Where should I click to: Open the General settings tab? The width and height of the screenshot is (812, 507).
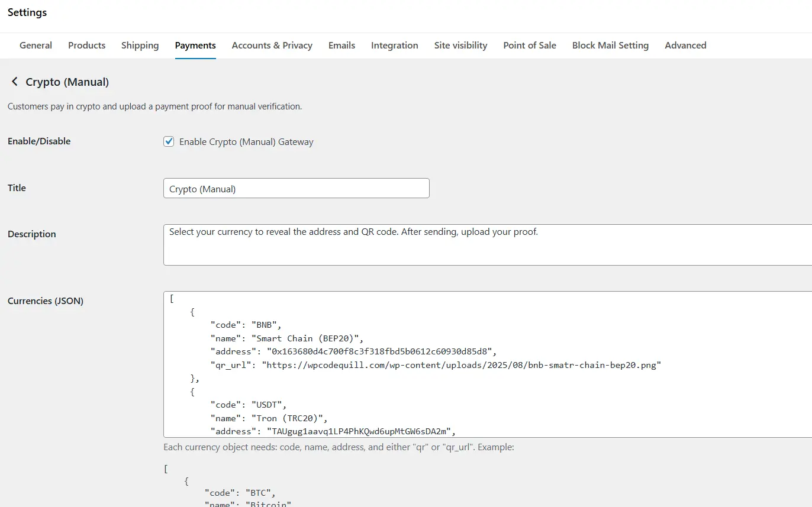click(x=36, y=46)
